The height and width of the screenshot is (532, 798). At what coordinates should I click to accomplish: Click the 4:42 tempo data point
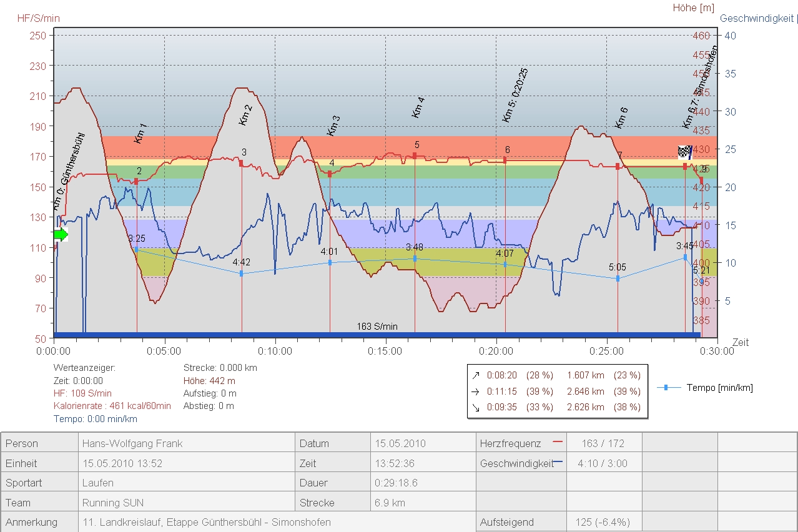click(241, 273)
